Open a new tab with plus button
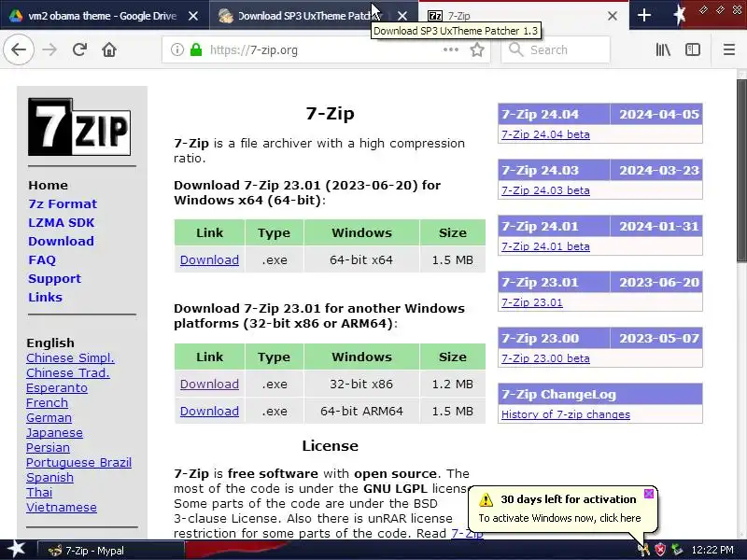 pos(644,15)
